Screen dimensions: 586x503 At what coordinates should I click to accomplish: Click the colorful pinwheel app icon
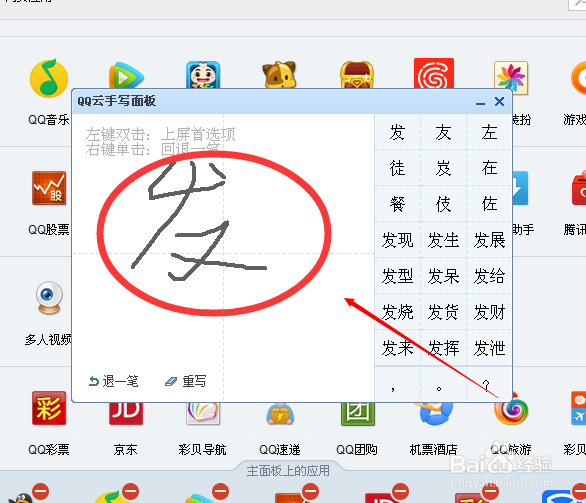tap(511, 77)
